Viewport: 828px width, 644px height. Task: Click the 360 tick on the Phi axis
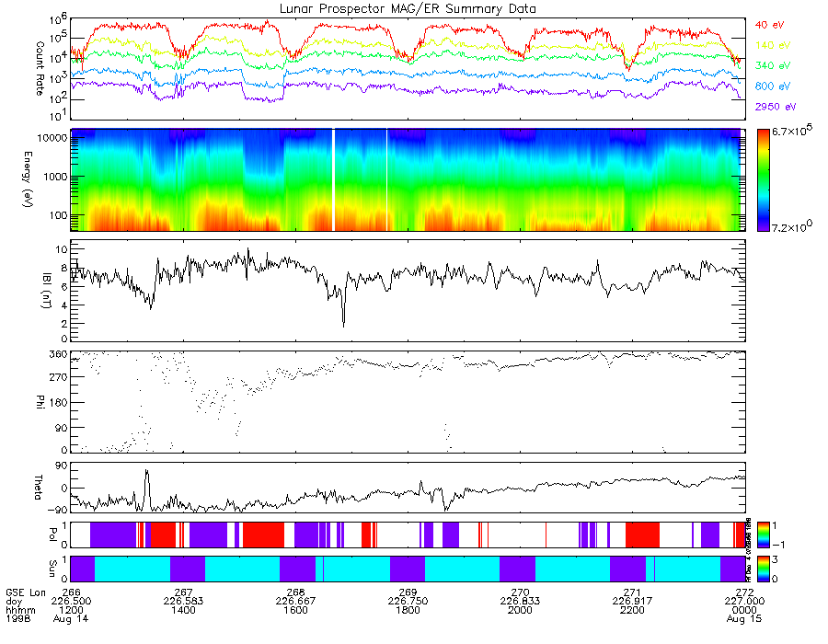point(59,354)
